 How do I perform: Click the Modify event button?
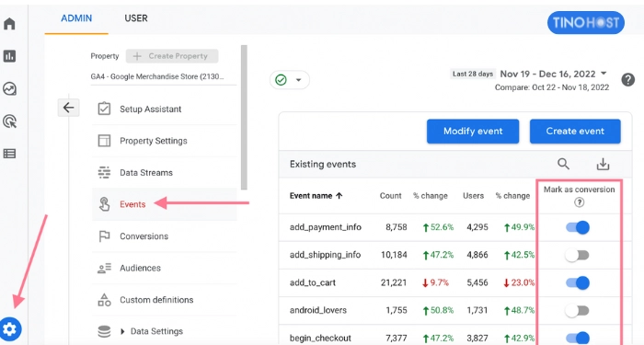click(x=473, y=131)
